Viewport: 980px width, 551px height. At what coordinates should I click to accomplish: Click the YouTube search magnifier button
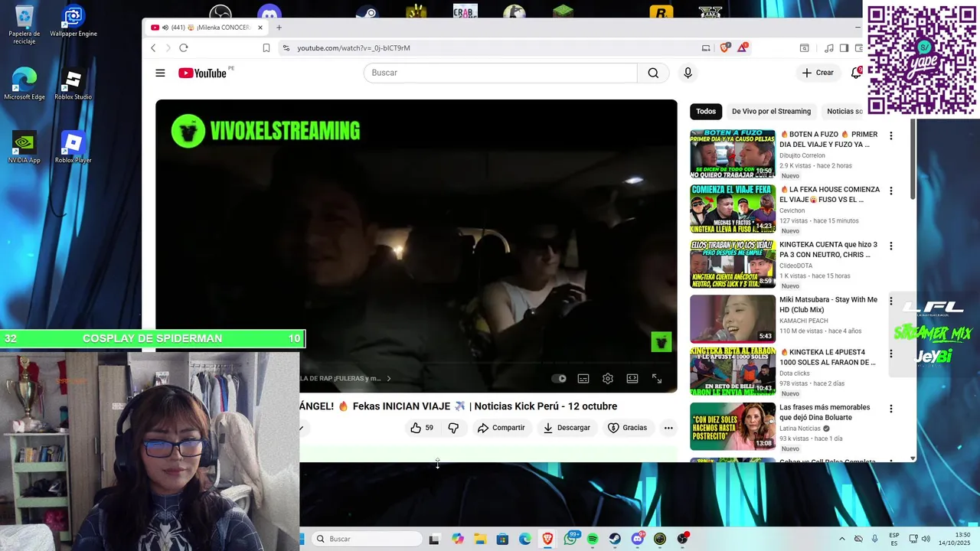[653, 73]
